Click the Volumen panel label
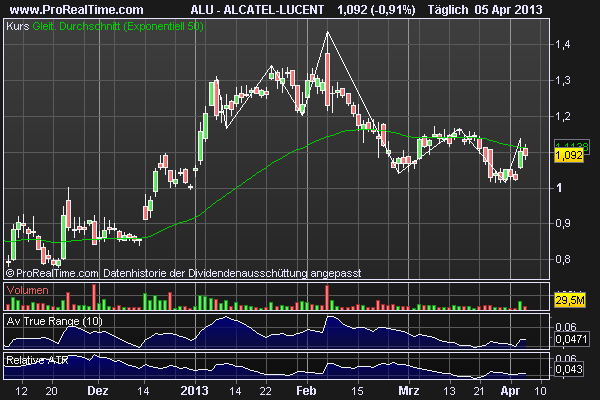600x400 pixels. click(28, 290)
